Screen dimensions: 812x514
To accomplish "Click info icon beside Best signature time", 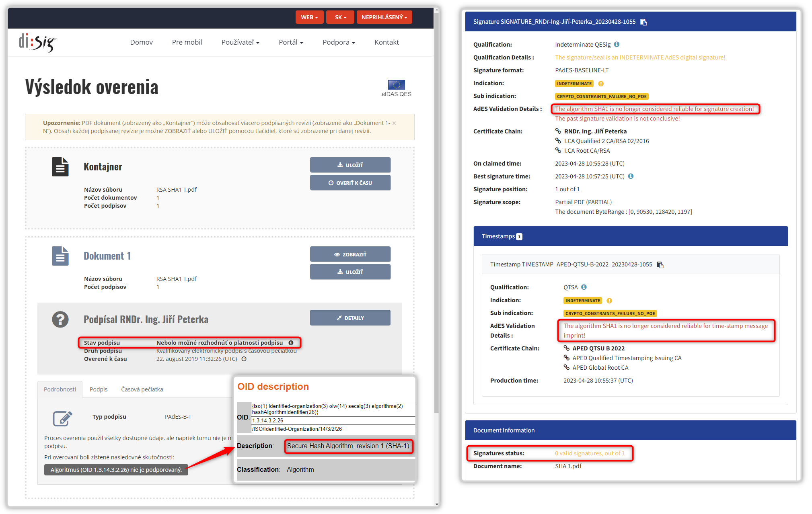I will 631,176.
